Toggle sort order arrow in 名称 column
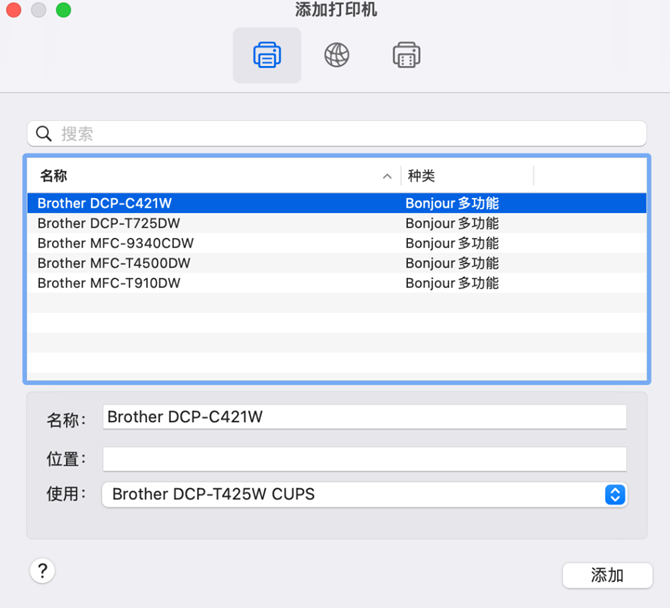 coord(387,176)
